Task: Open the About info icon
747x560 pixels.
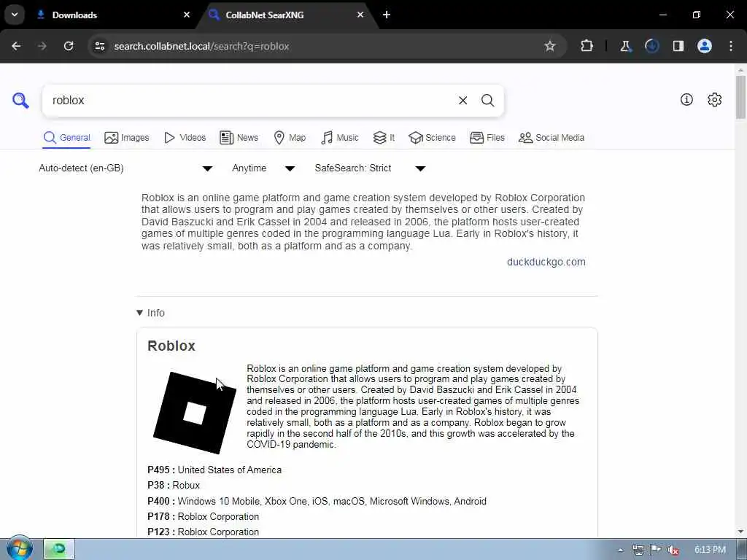Action: click(x=686, y=99)
